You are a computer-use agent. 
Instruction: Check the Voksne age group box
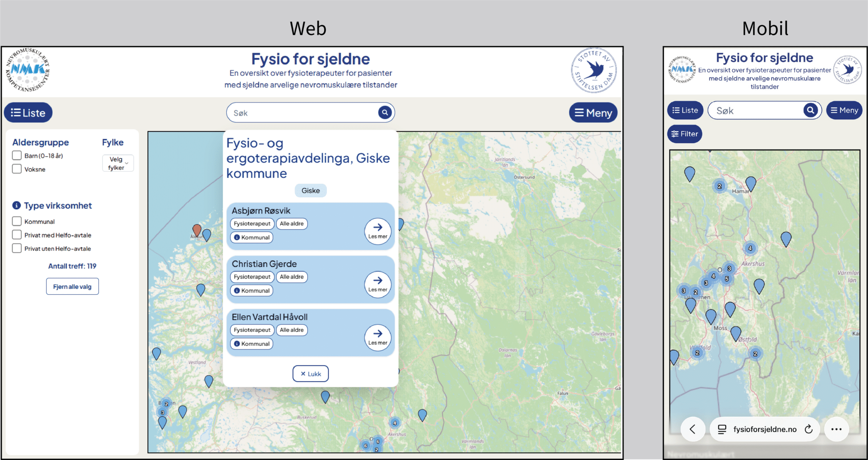(x=17, y=169)
